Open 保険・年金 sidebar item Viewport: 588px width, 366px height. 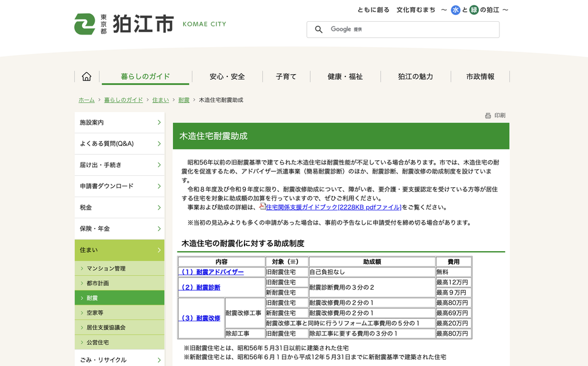[x=119, y=229]
